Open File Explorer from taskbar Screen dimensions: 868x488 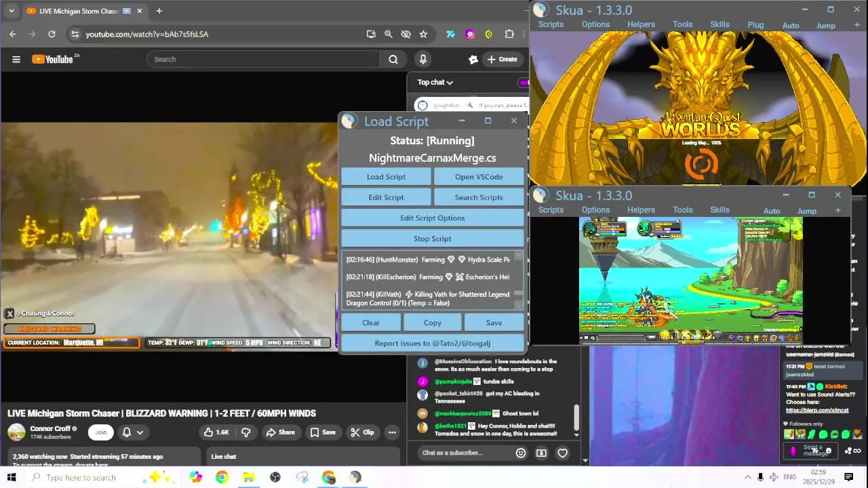click(248, 477)
